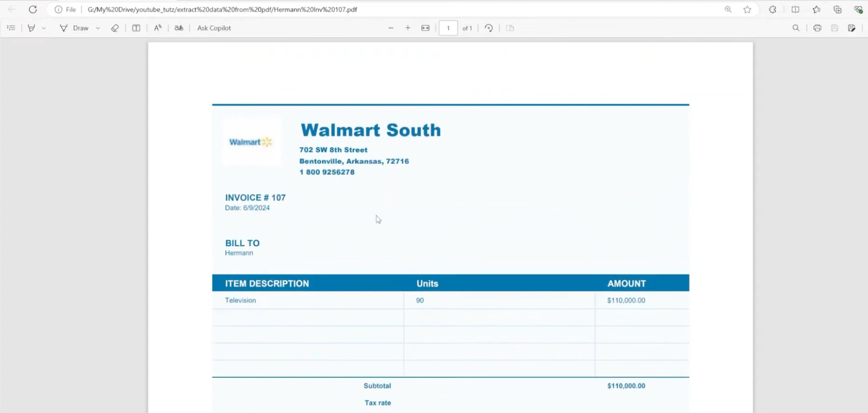Zoom in the PDF with plus
This screenshot has width=868, height=413.
(x=408, y=28)
